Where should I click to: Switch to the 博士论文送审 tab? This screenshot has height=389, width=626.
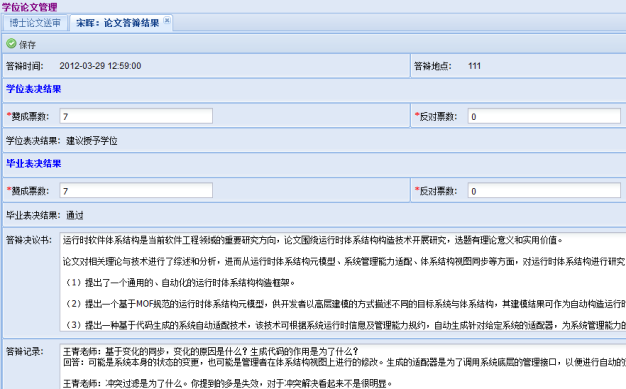[35, 23]
